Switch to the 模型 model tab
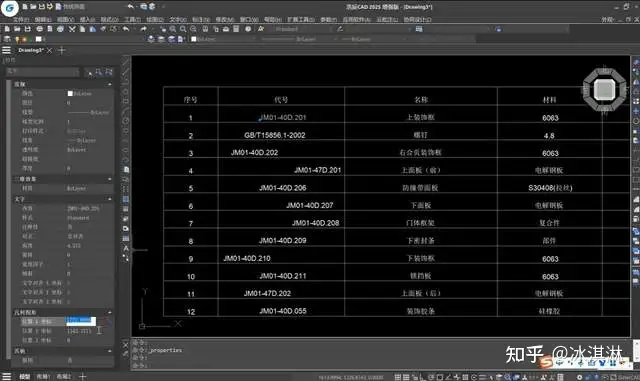Image resolution: width=640 pixels, height=381 pixels. (24, 377)
